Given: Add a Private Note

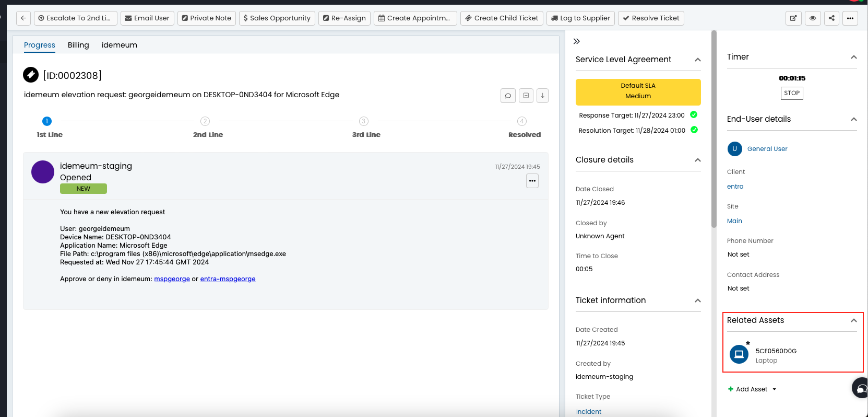Looking at the screenshot, I should (207, 18).
